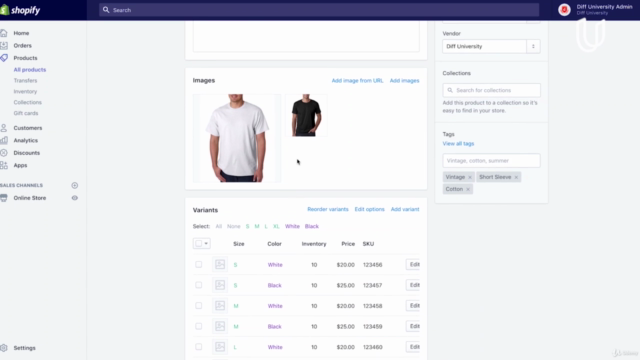
Task: View the online store via eye icon
Action: (75, 198)
